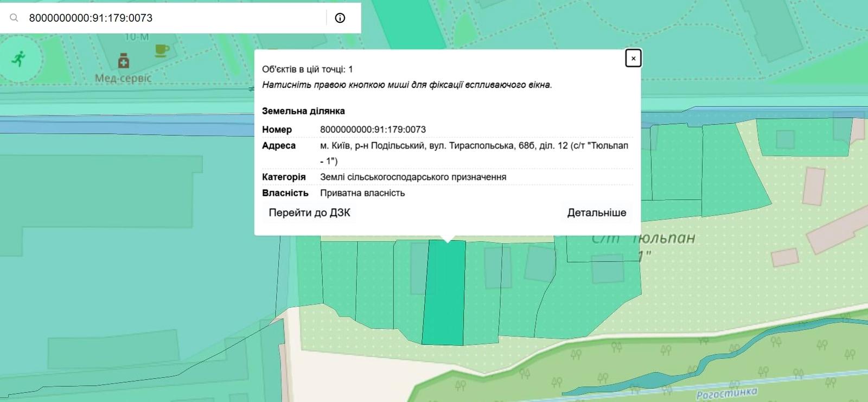
Task: Open Детальніше for parcel details
Action: 596,213
